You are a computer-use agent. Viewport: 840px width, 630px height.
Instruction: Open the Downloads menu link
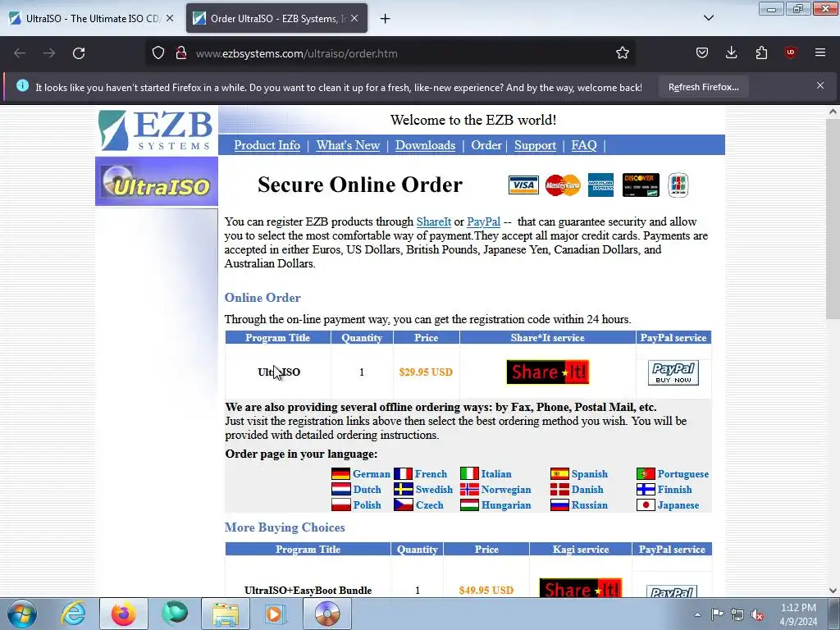point(425,145)
